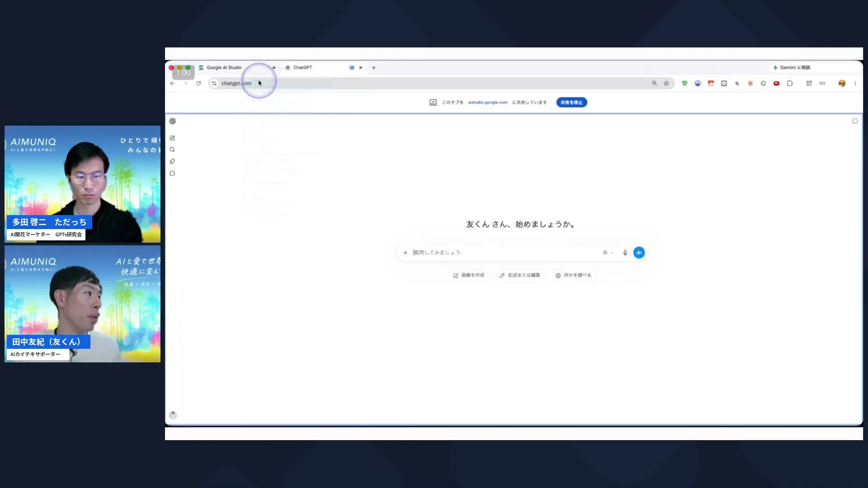Click the plus attach button in prompt box

pyautogui.click(x=406, y=253)
